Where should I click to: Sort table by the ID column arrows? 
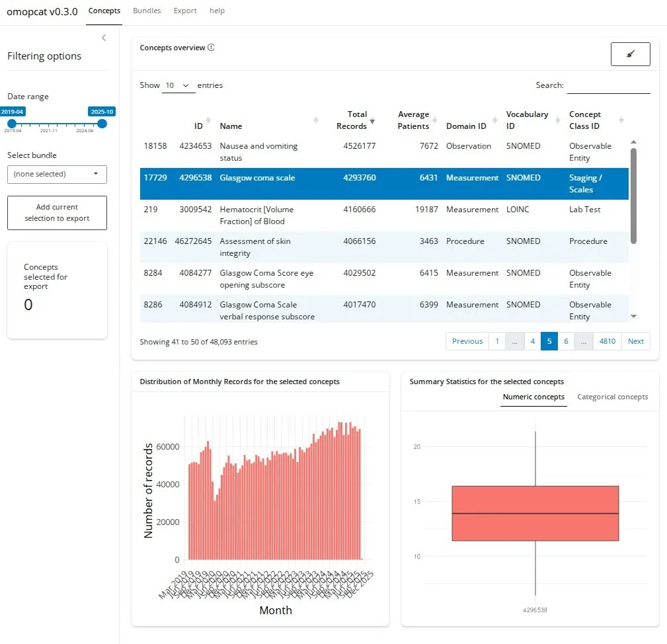[x=208, y=120]
